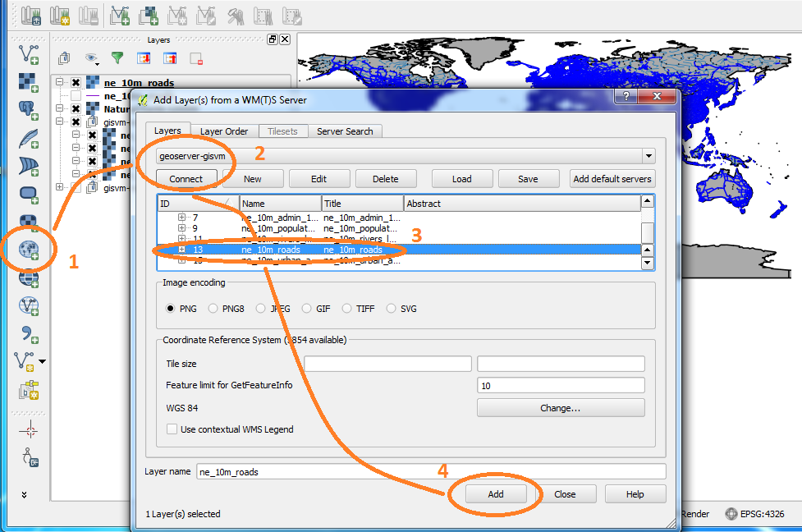The width and height of the screenshot is (802, 532).
Task: Click the Add Vector Layer icon
Action: point(29,54)
